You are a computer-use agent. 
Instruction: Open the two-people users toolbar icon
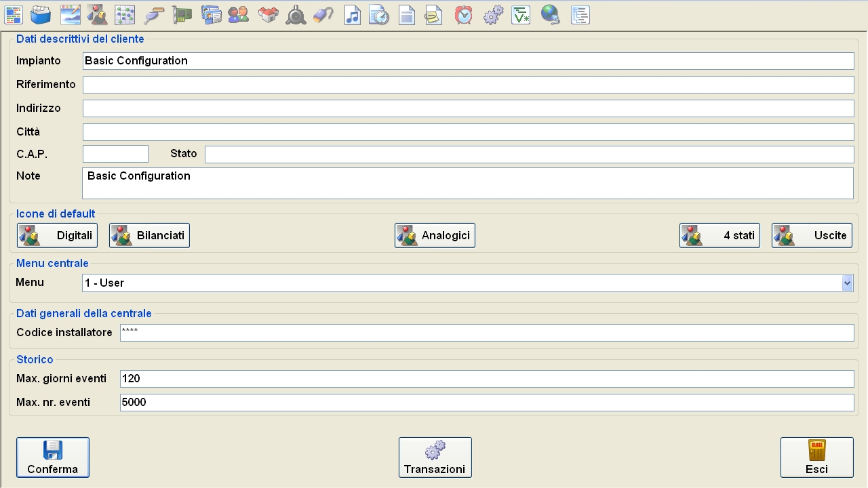[238, 14]
